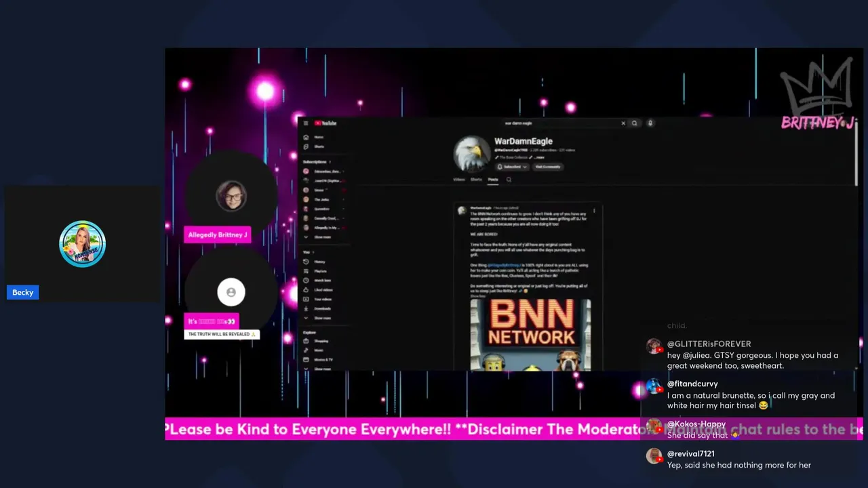
Task: Click Becky's circular profile avatar
Action: point(82,244)
